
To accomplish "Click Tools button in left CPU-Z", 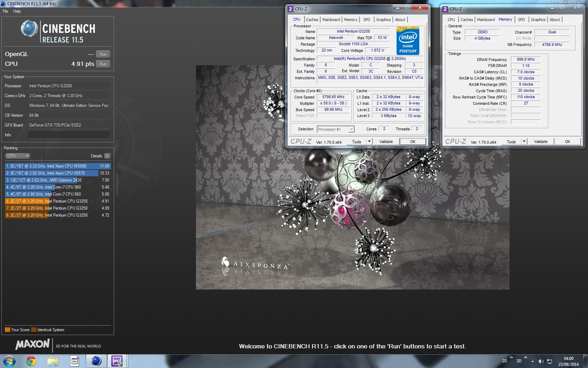I will coord(357,142).
